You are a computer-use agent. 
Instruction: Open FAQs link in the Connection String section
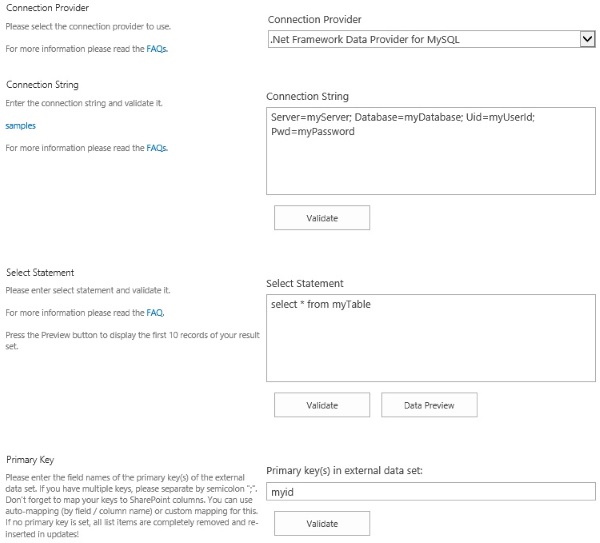156,148
